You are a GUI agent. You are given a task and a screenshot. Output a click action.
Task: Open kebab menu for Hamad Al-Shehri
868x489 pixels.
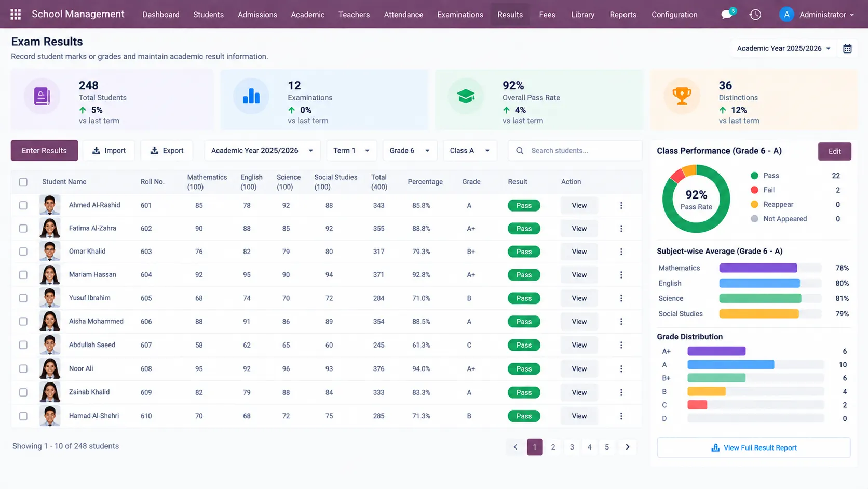click(x=621, y=416)
